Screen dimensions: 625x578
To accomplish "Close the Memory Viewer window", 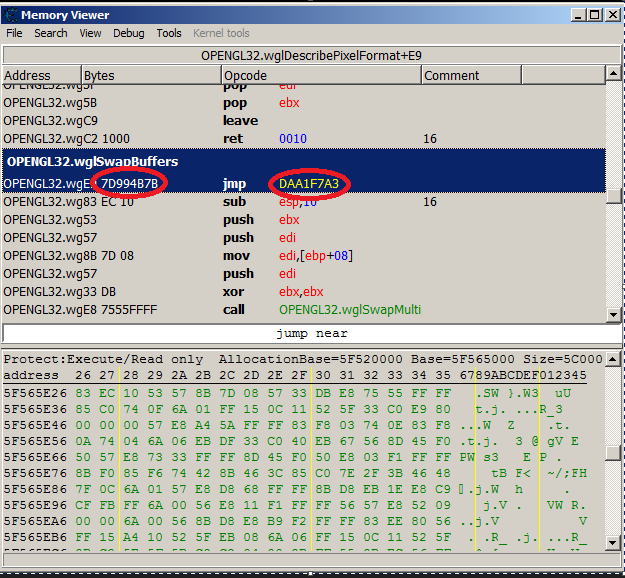I will pos(611,14).
